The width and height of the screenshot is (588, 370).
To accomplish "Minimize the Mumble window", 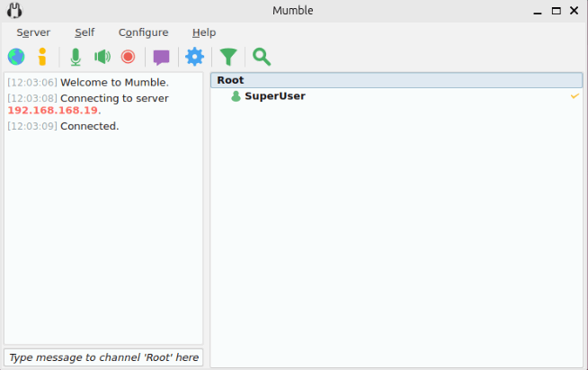I will point(538,12).
